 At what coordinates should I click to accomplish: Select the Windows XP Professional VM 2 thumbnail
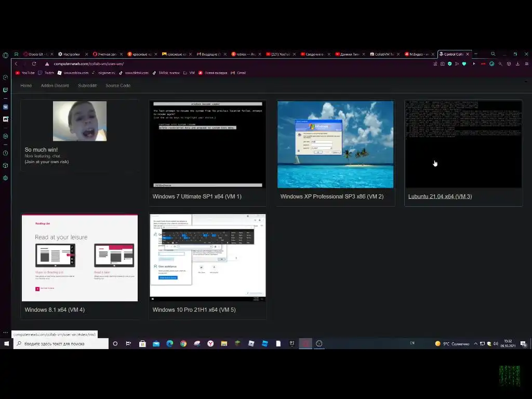tap(336, 144)
